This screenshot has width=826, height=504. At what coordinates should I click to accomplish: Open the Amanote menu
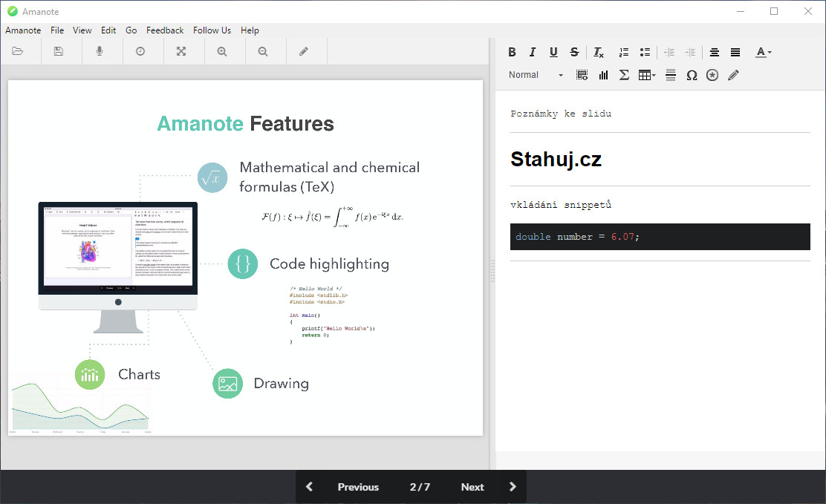click(23, 30)
